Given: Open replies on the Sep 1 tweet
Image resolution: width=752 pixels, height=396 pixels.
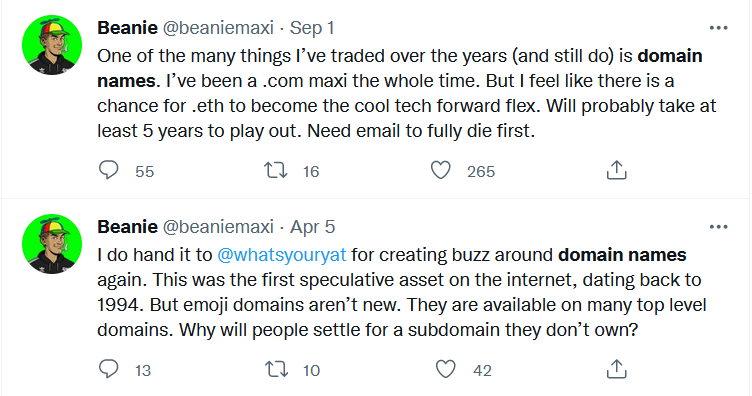Looking at the screenshot, I should pyautogui.click(x=109, y=170).
